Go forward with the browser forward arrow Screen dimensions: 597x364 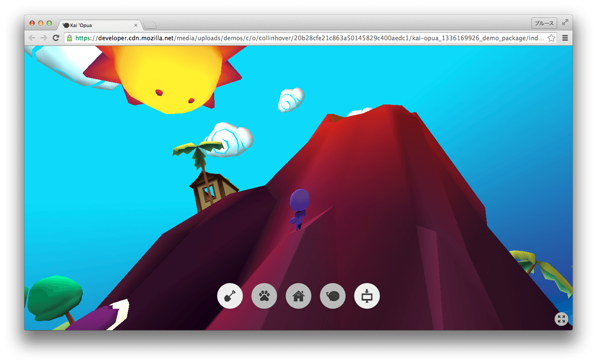(44, 38)
